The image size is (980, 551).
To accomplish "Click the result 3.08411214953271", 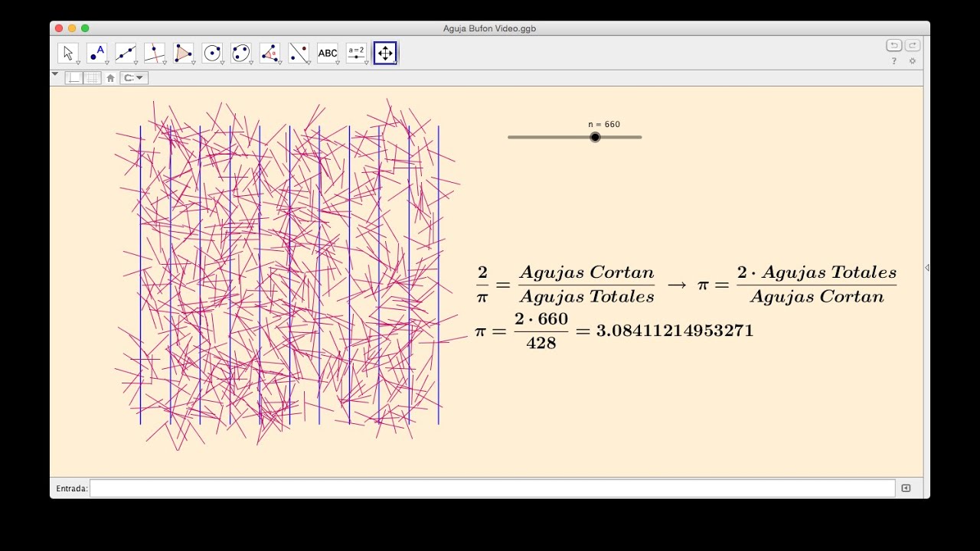I will click(675, 331).
